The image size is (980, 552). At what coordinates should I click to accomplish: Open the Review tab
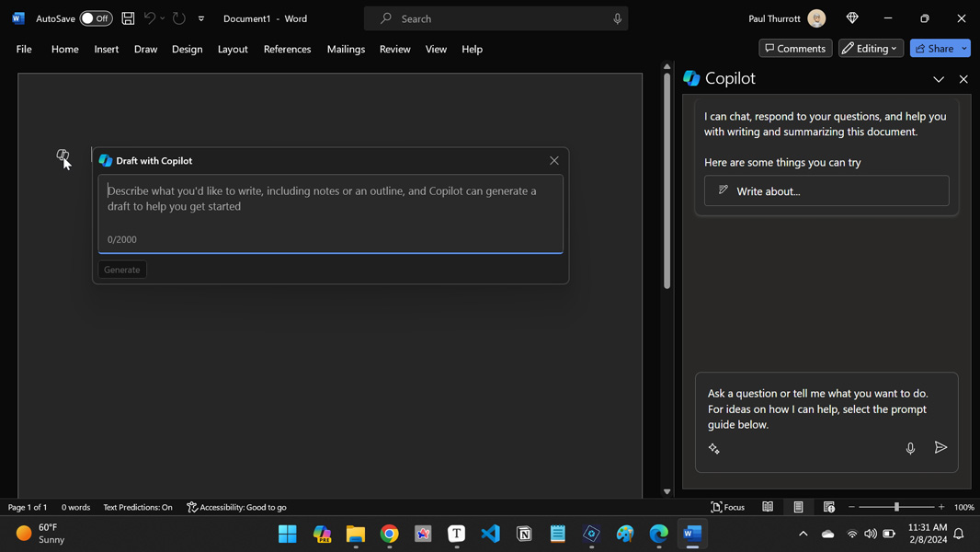[x=395, y=49]
